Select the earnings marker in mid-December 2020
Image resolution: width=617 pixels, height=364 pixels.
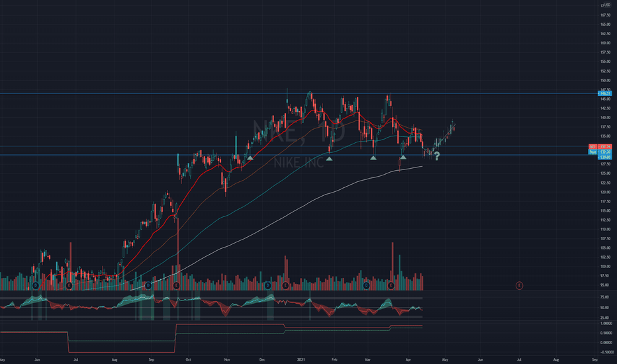tap(285, 285)
